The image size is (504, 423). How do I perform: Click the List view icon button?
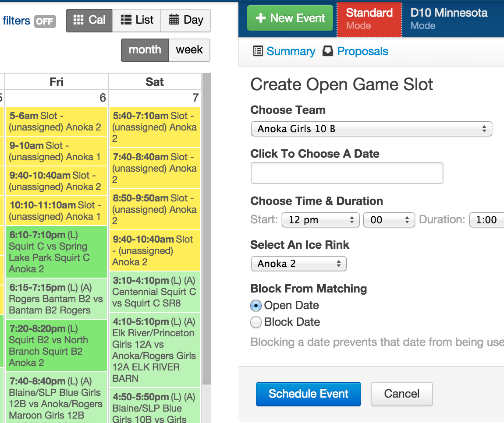(x=127, y=20)
